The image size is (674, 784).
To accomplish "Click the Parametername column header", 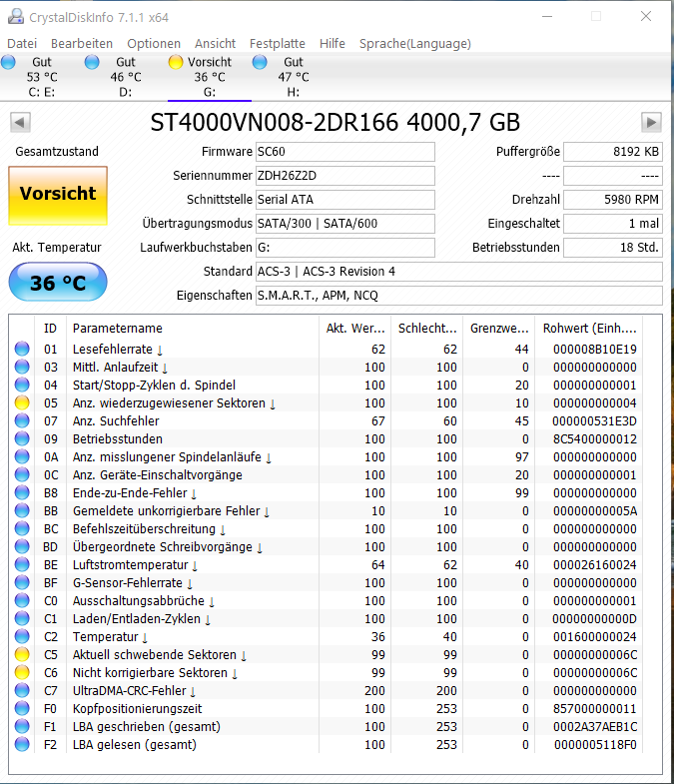I will (193, 328).
